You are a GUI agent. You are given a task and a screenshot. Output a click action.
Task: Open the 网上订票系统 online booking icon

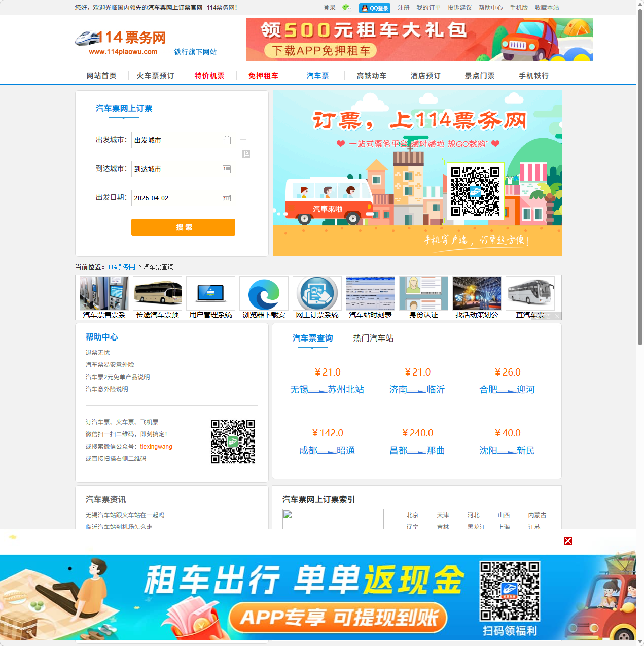click(x=317, y=293)
